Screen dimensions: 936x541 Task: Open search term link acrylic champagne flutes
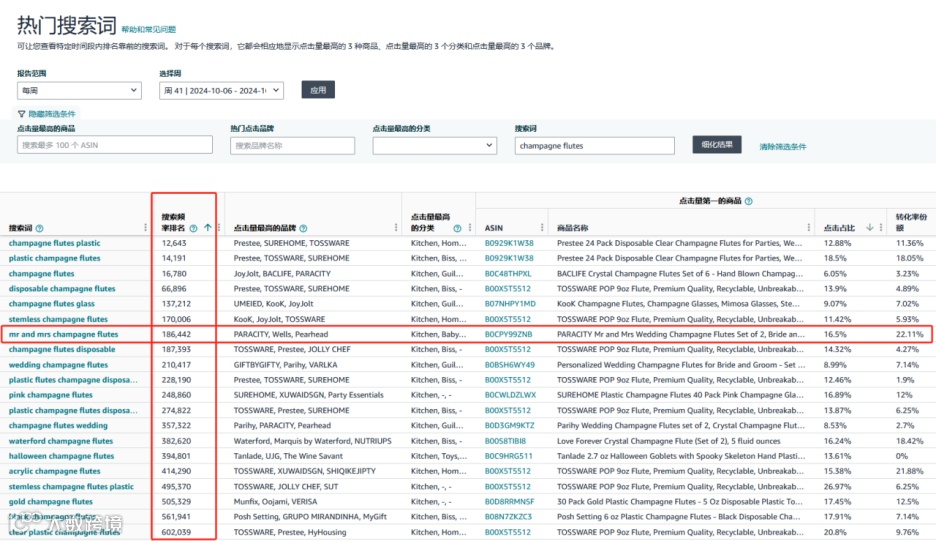pos(54,471)
